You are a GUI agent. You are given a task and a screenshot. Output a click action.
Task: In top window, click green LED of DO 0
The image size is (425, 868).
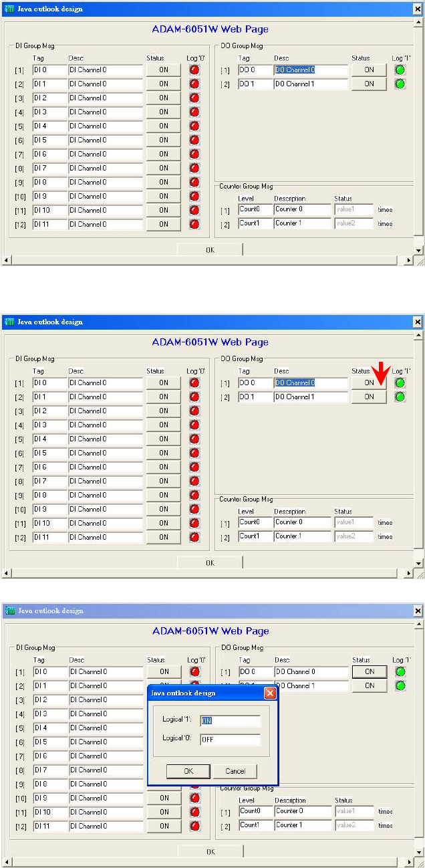tap(400, 70)
